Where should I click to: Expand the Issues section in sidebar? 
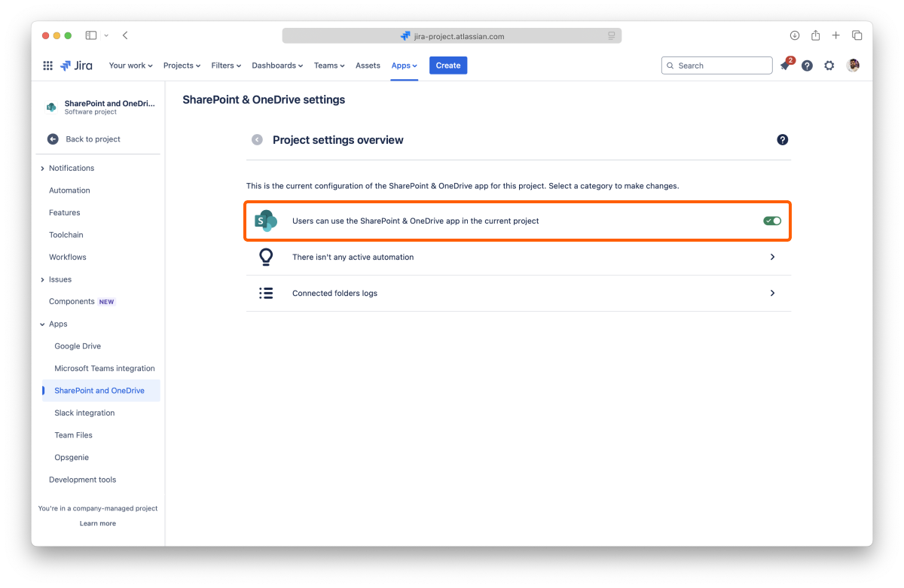42,279
